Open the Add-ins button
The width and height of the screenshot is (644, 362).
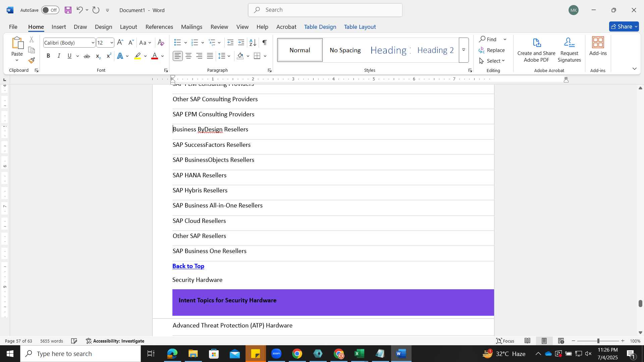click(x=598, y=46)
